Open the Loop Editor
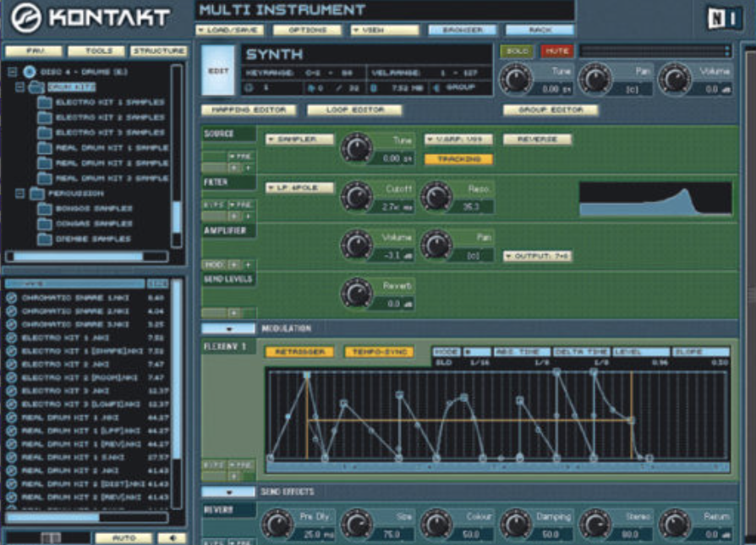The height and width of the screenshot is (545, 756). coord(355,110)
